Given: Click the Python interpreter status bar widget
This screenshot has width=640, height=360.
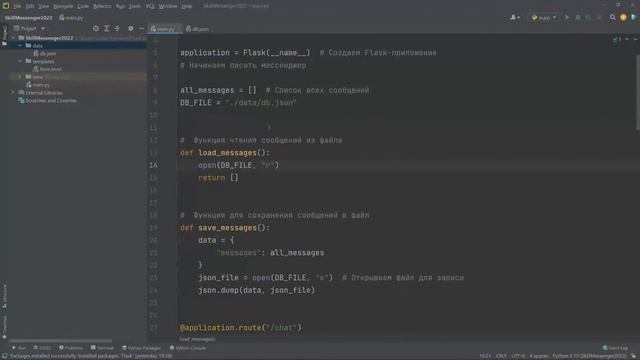Looking at the screenshot, I should [x=590, y=356].
